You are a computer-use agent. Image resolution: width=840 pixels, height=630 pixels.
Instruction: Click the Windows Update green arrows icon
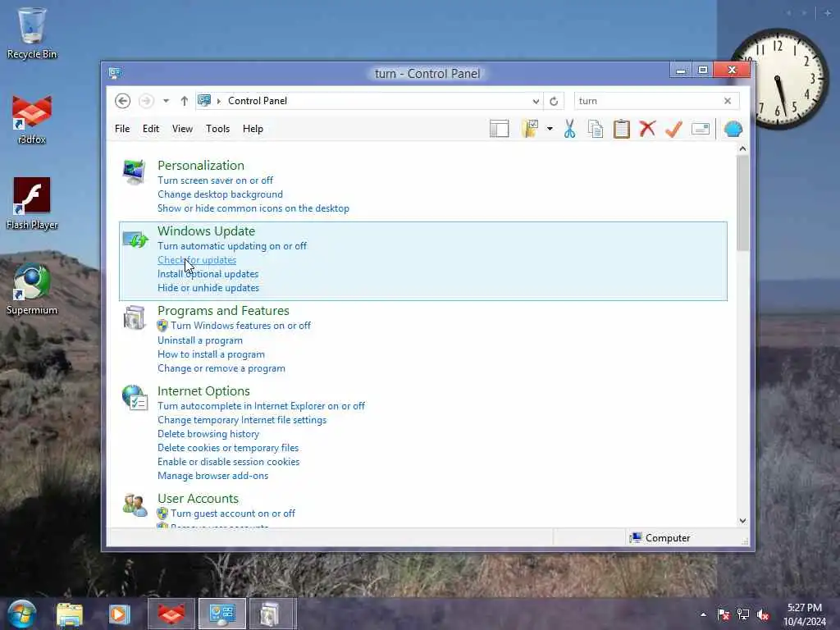[x=135, y=239]
